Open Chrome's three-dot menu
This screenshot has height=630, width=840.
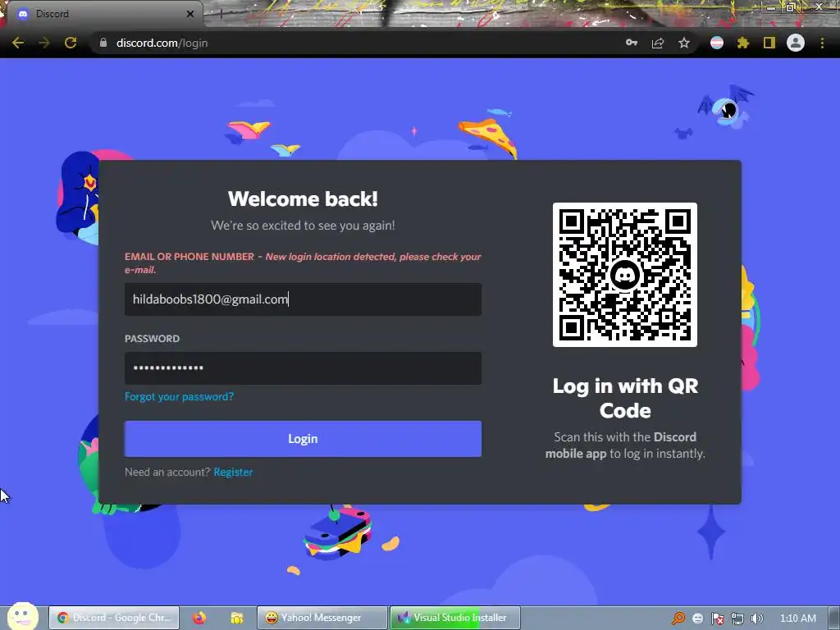coord(822,43)
